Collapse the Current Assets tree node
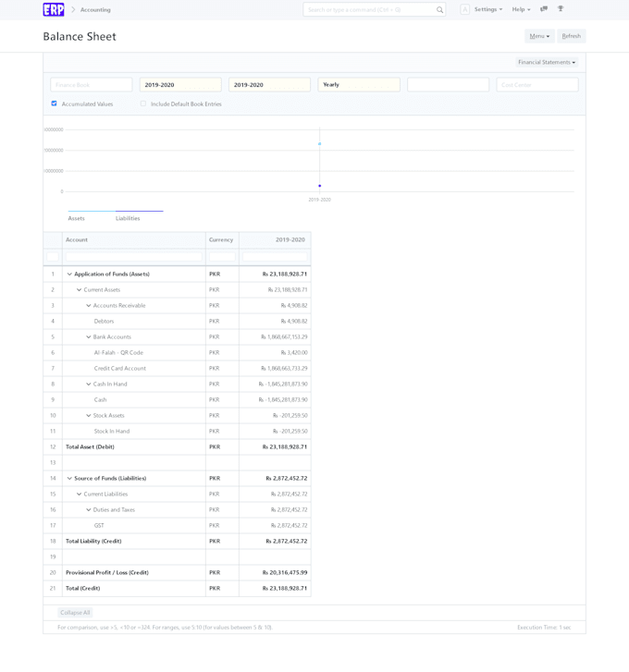The height and width of the screenshot is (672, 629). [79, 290]
